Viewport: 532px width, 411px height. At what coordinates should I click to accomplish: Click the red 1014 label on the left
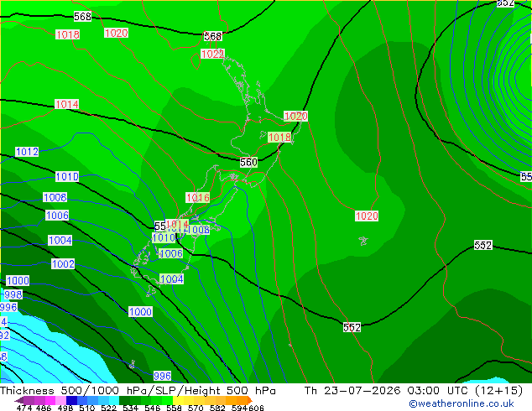66,104
